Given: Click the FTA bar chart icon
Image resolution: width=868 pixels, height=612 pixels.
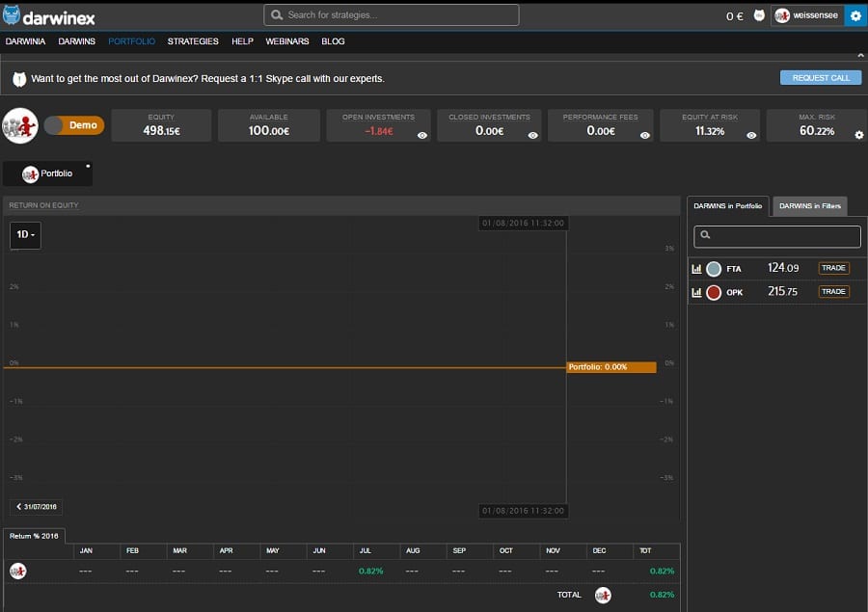Looking at the screenshot, I should [696, 269].
